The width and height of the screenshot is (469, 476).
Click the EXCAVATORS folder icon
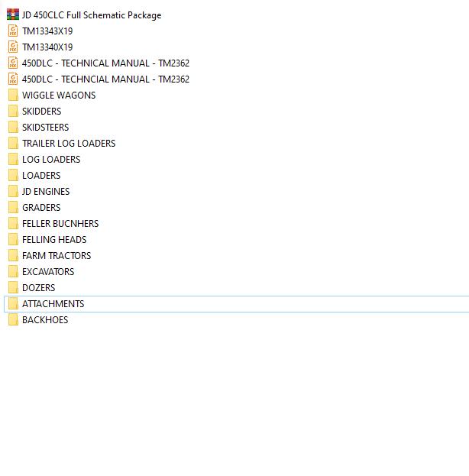pos(13,271)
